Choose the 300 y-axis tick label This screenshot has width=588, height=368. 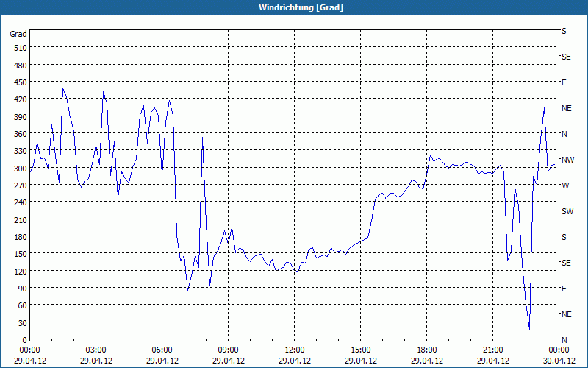[x=21, y=169]
